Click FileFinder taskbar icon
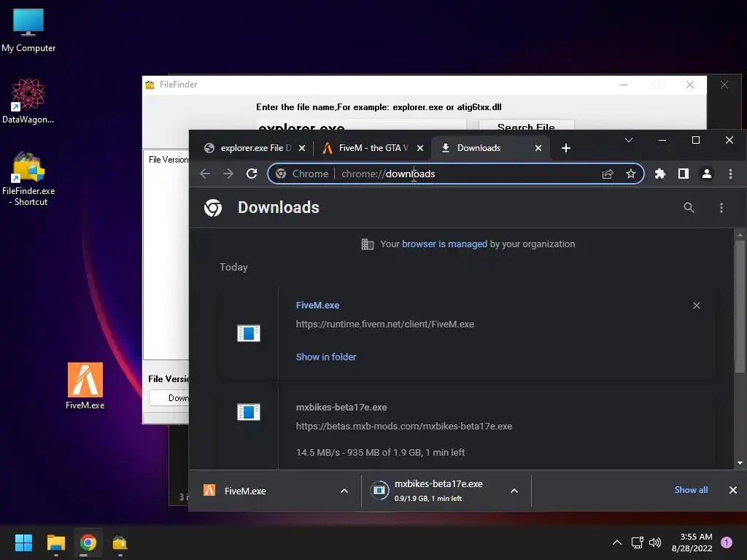This screenshot has height=560, width=747. pyautogui.click(x=120, y=542)
